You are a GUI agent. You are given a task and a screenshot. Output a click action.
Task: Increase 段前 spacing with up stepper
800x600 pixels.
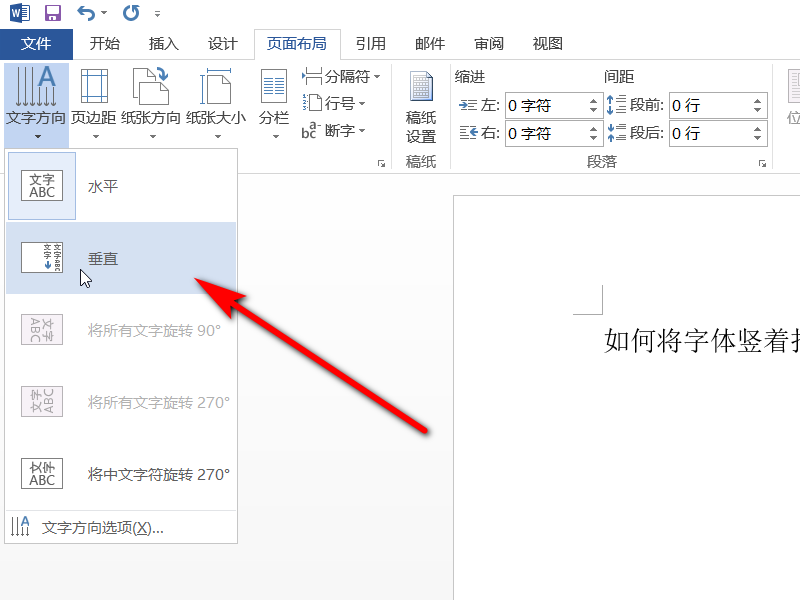click(757, 101)
